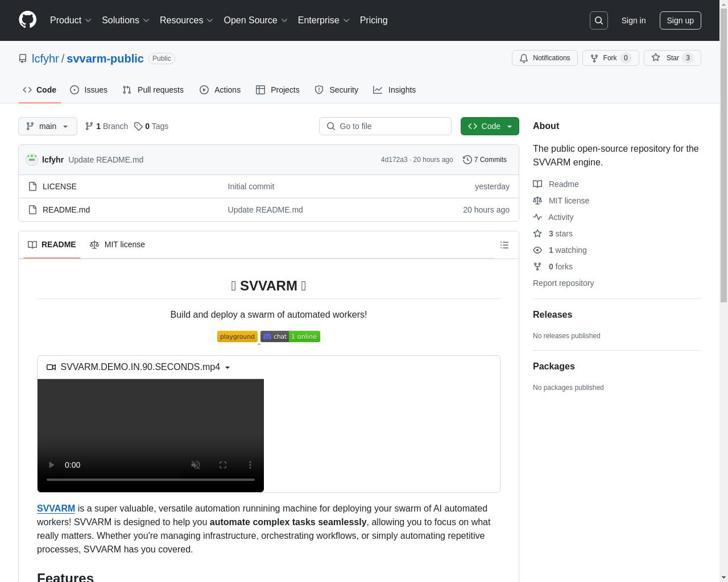The height and width of the screenshot is (582, 728).
Task: Click the LICENSE file icon
Action: (33, 186)
